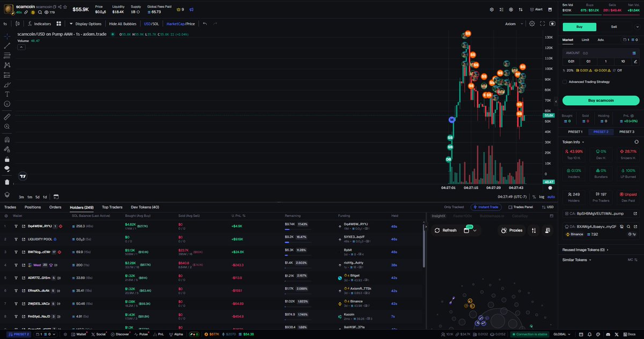Open top bar settings hexagon icon
This screenshot has height=339, width=644.
coord(492,9)
